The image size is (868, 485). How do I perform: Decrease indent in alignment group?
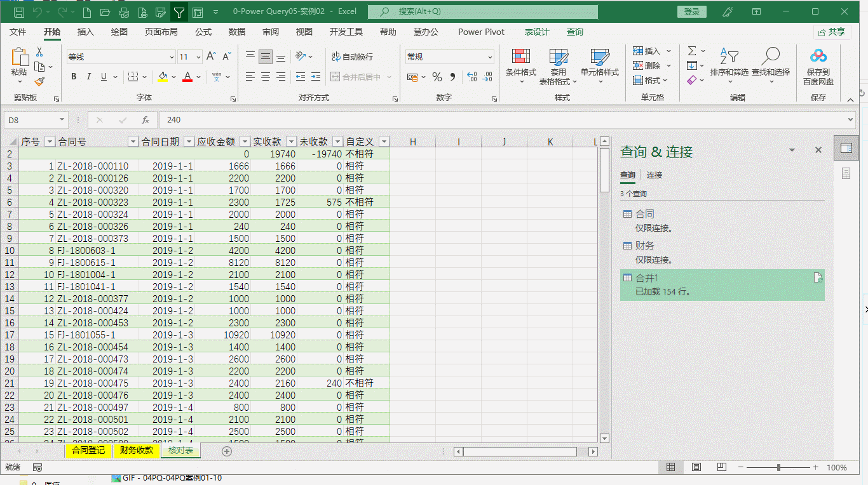300,77
